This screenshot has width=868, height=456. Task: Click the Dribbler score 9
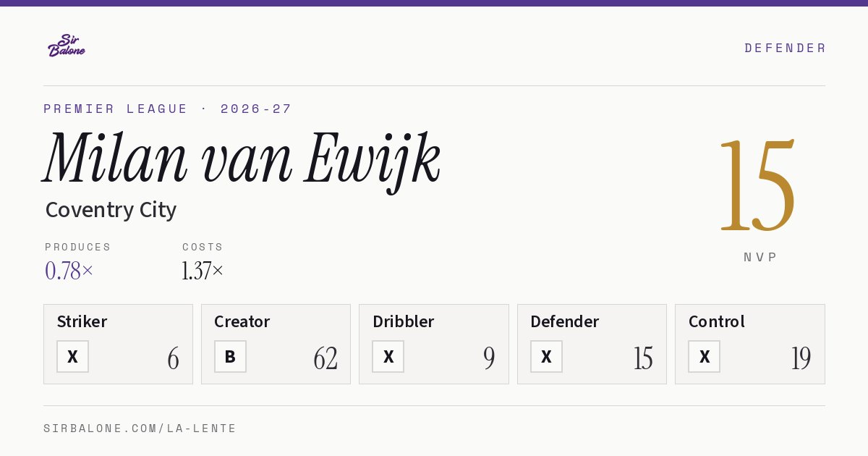tap(489, 358)
